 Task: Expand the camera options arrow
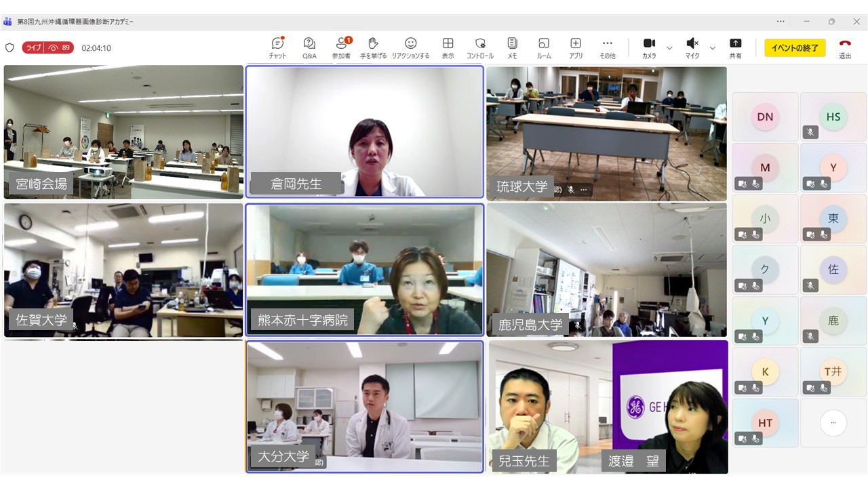point(669,48)
